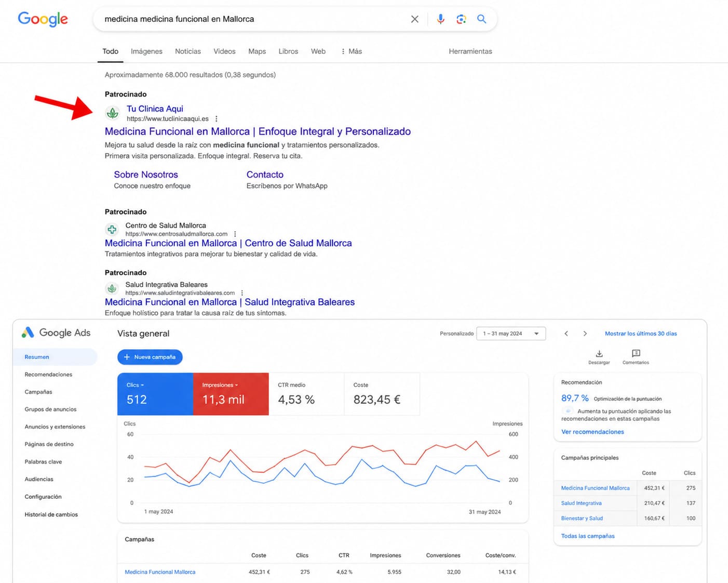
Task: Click Todas las campañas link
Action: click(x=588, y=536)
